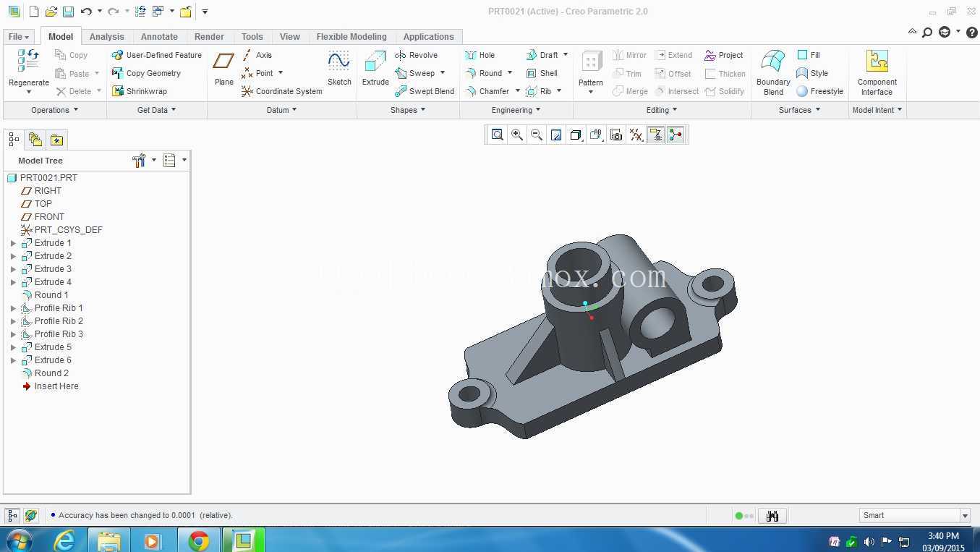The height and width of the screenshot is (552, 980).
Task: Create a datum Plane
Action: 224,68
